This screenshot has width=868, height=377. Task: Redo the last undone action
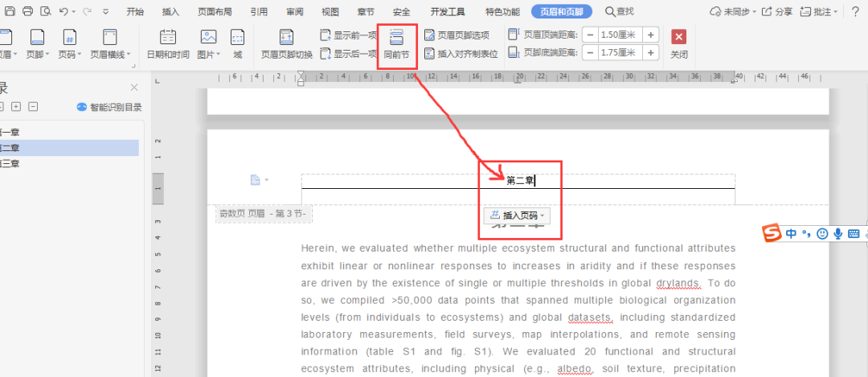click(86, 11)
